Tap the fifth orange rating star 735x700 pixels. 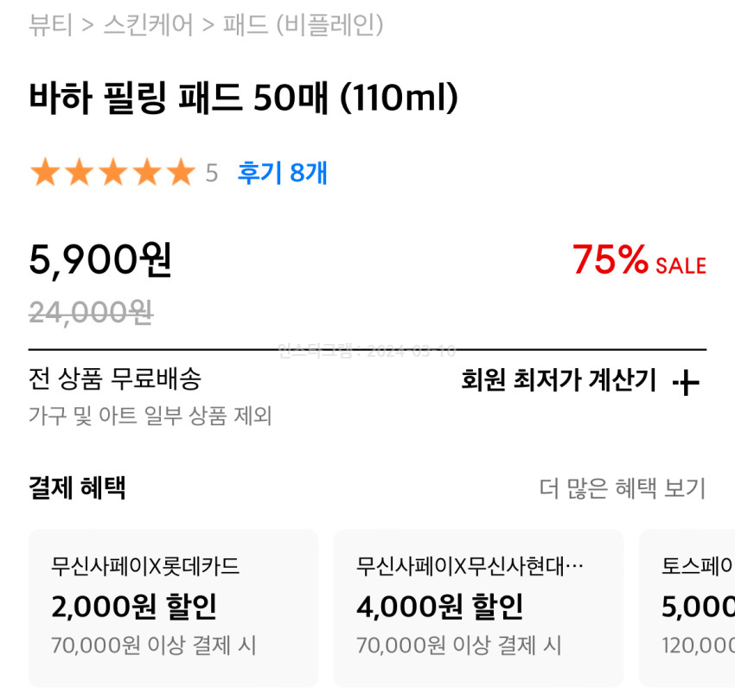[x=181, y=174]
